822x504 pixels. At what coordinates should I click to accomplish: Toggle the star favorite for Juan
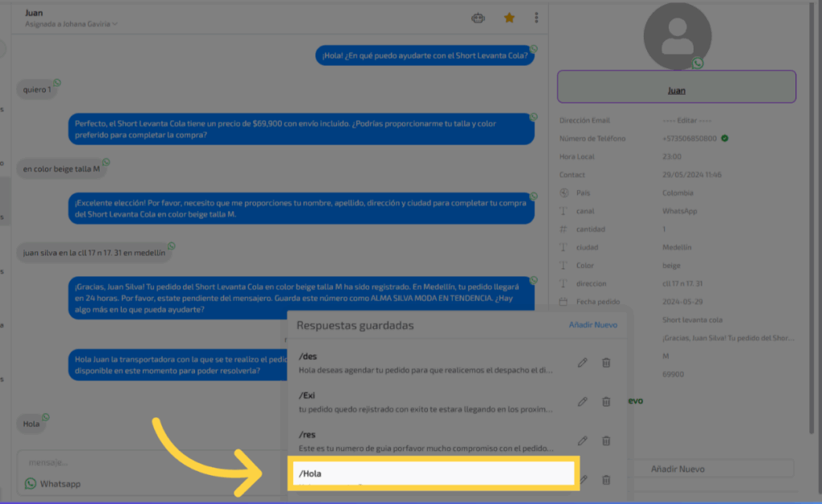coord(509,18)
